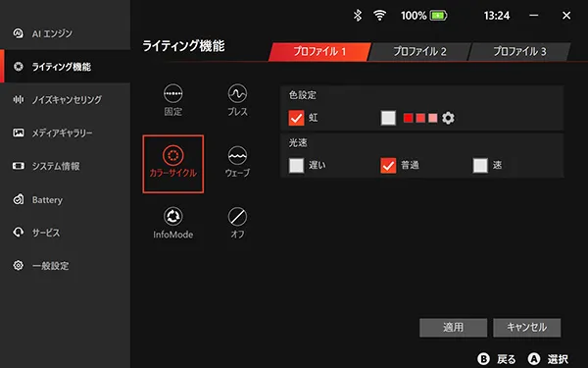Click the A 選択 select icon

534,358
